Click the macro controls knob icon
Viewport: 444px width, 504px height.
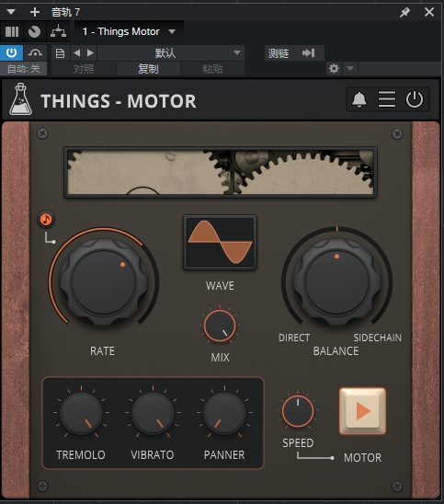35,31
